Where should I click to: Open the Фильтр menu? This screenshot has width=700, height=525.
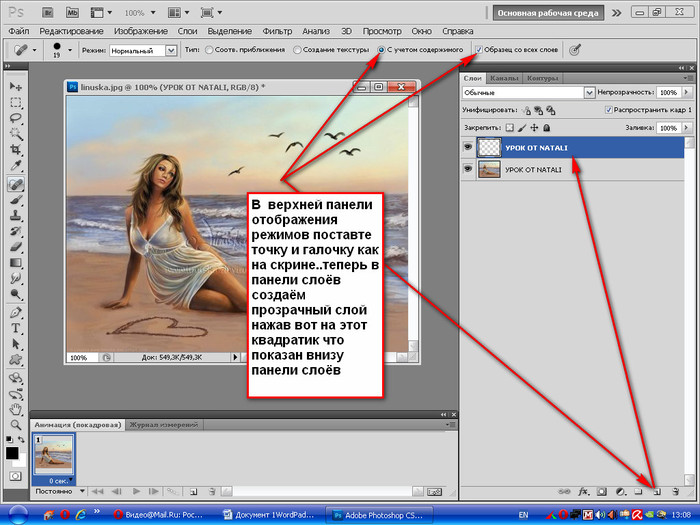(277, 31)
